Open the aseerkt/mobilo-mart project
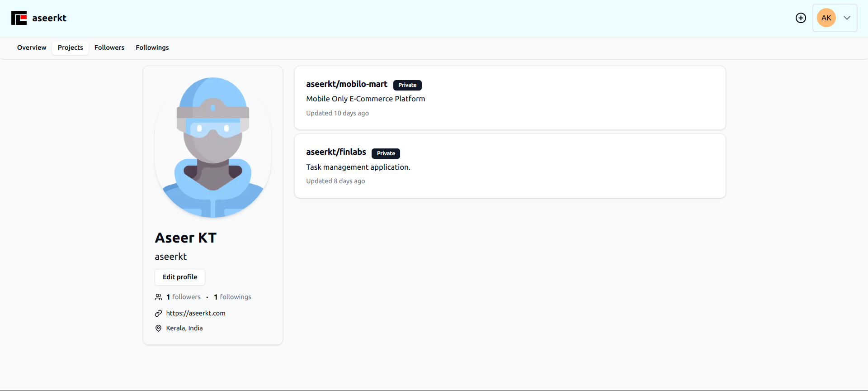 (347, 84)
